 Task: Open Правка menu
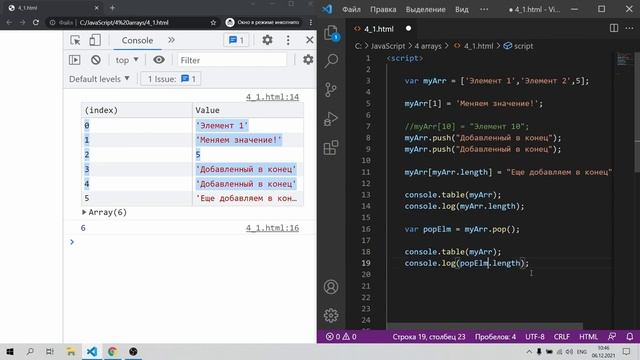pyautogui.click(x=383, y=9)
